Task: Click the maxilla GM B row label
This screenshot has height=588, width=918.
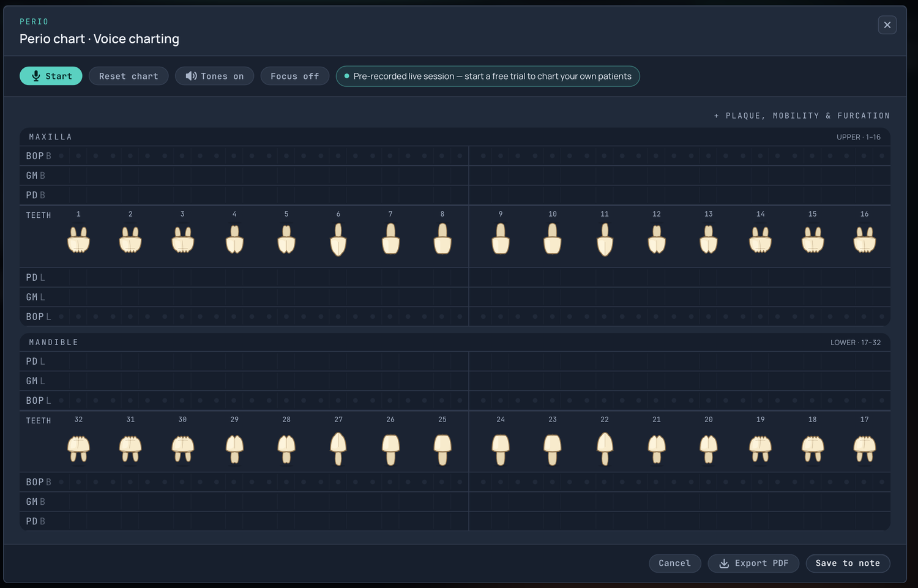Action: (x=35, y=176)
